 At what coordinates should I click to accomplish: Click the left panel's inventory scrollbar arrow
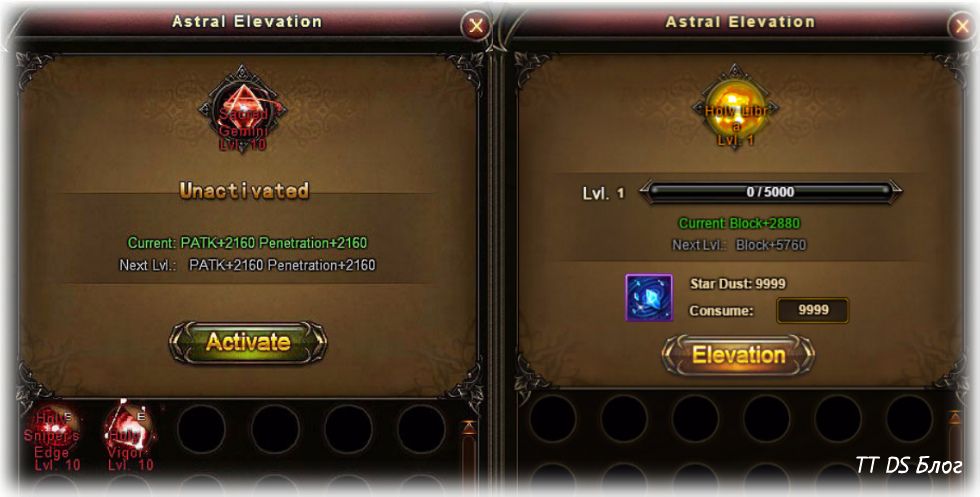469,429
